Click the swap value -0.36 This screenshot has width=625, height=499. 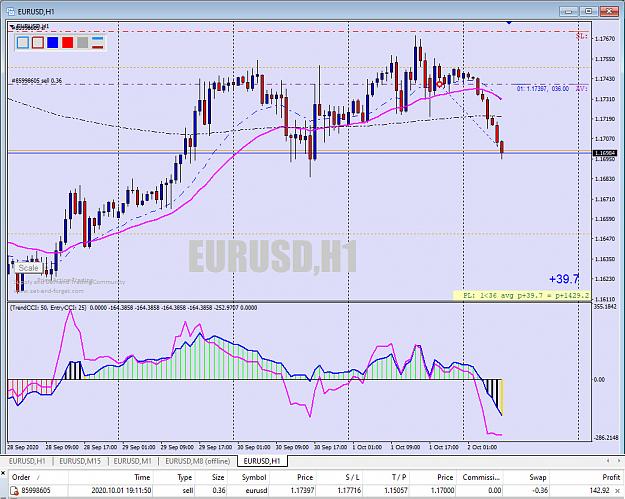(540, 491)
